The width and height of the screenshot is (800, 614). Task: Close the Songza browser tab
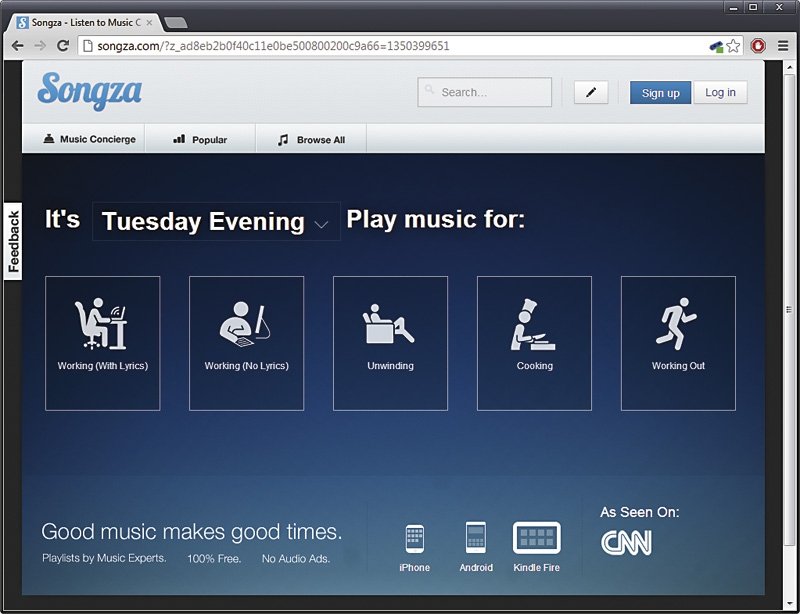[x=149, y=23]
